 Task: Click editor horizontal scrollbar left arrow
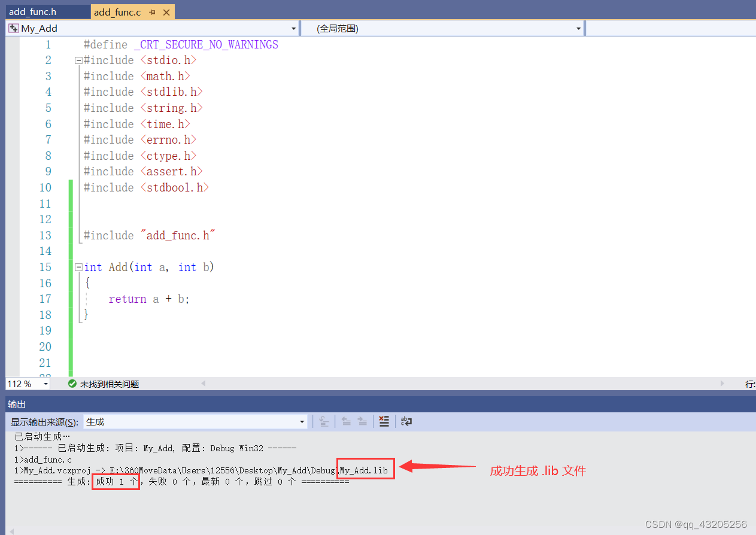coord(203,384)
